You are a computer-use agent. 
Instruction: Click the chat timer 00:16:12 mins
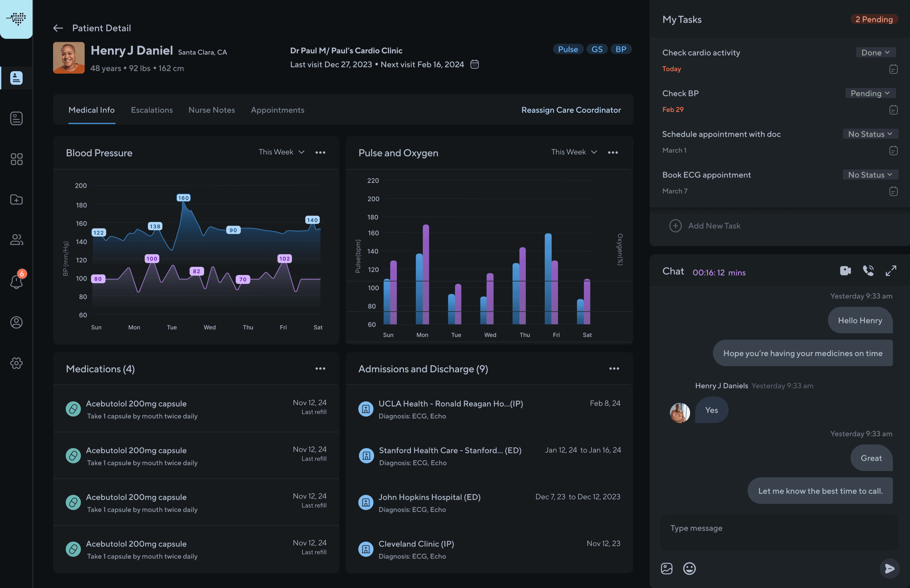719,273
